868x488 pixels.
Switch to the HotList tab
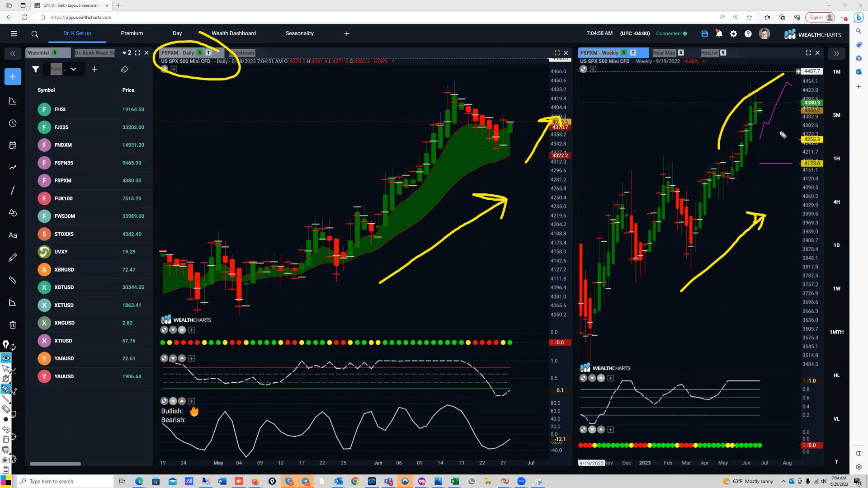pos(709,53)
